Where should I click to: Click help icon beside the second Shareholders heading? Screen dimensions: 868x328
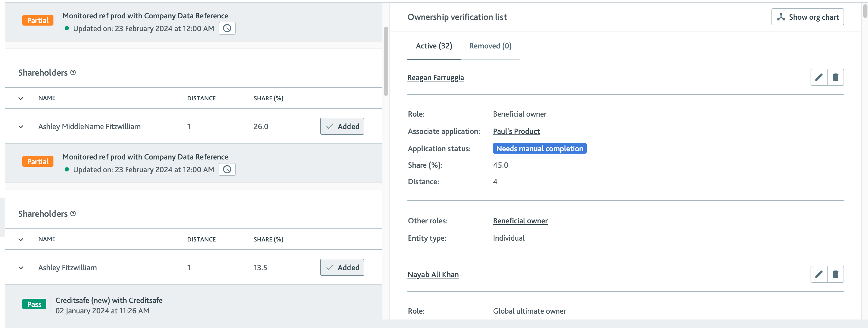73,214
